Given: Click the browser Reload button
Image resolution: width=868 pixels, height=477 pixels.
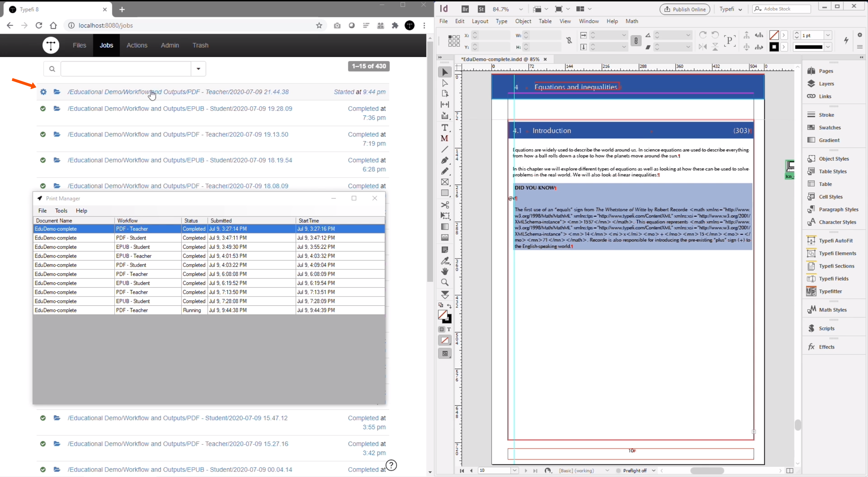Looking at the screenshot, I should tap(39, 25).
